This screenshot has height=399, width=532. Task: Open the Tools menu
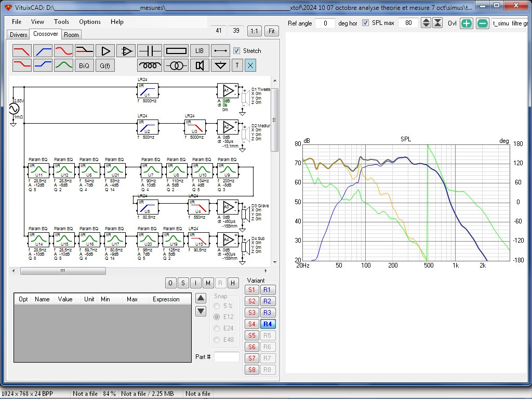click(61, 22)
